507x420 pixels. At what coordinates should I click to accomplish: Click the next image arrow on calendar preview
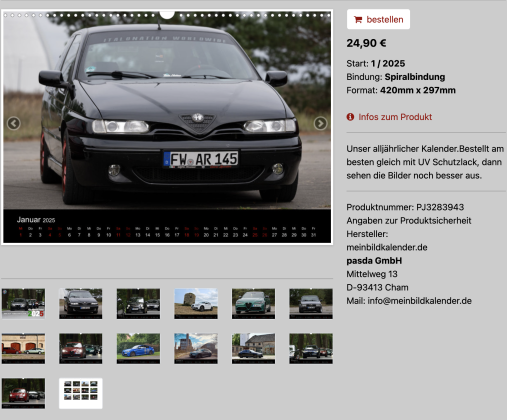(x=320, y=124)
